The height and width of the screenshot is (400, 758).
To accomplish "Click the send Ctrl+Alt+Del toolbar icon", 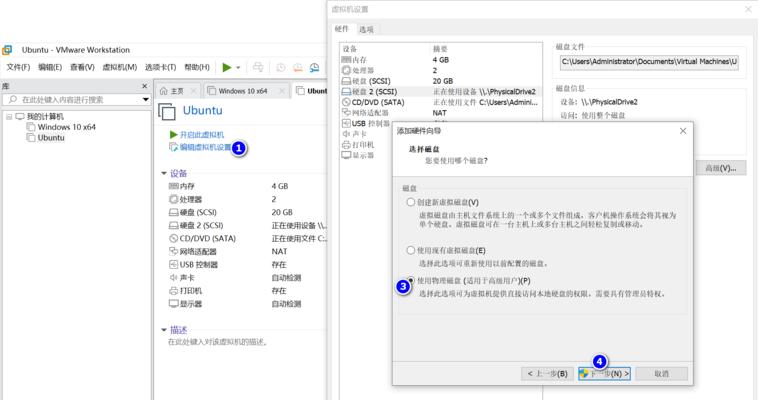I will pos(258,67).
